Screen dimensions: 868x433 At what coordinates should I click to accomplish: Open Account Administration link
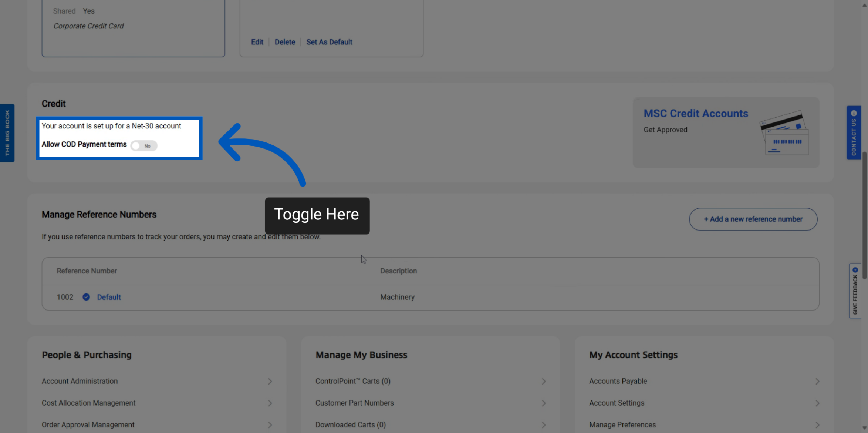80,381
